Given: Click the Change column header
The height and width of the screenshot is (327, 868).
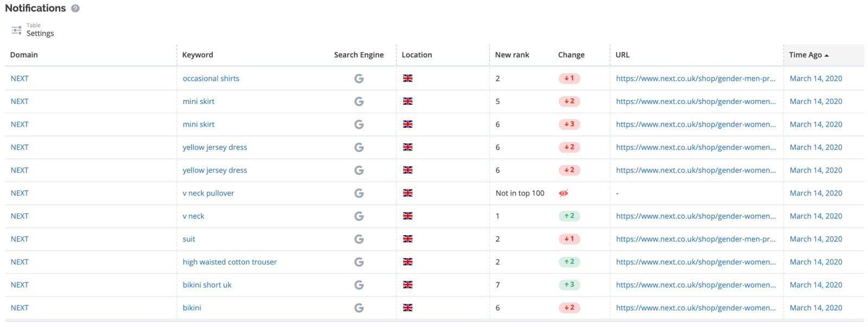Looking at the screenshot, I should pyautogui.click(x=571, y=55).
